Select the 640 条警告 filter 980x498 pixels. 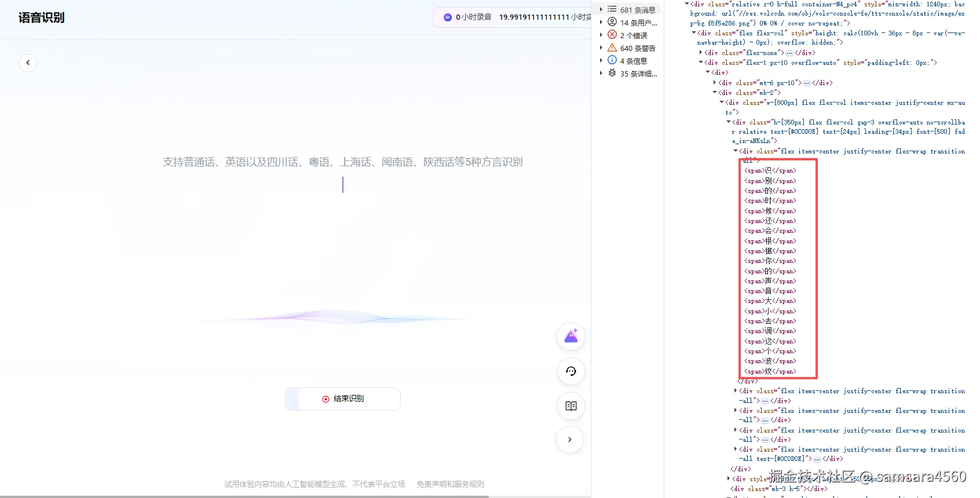pyautogui.click(x=638, y=48)
